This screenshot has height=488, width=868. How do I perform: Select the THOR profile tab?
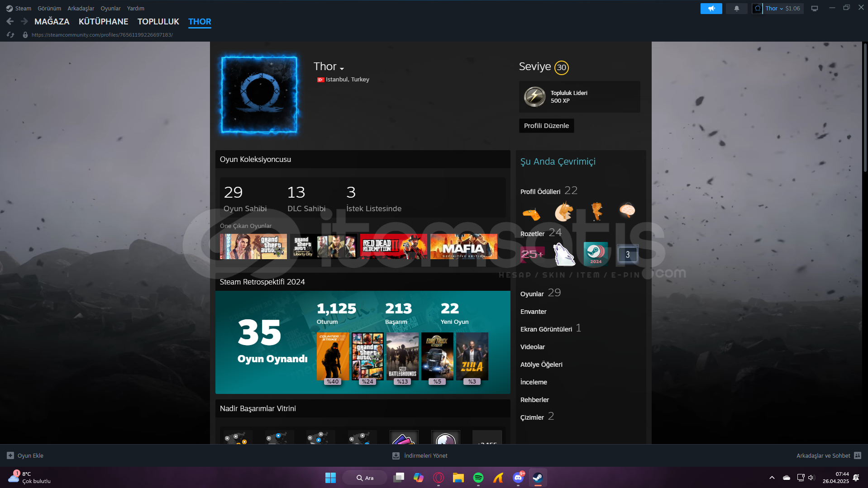[x=200, y=21]
